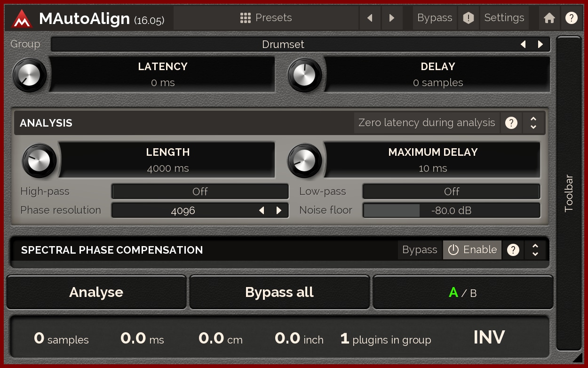Click the '1 plugins in group' readout
Image resolution: width=588 pixels, height=368 pixels.
tap(386, 338)
